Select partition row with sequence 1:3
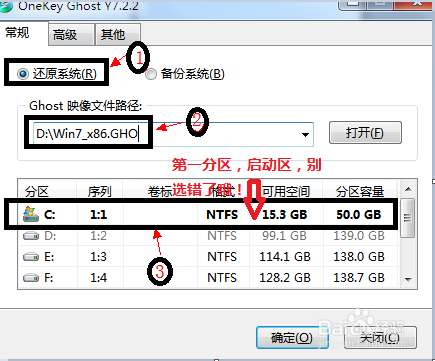 pyautogui.click(x=208, y=257)
